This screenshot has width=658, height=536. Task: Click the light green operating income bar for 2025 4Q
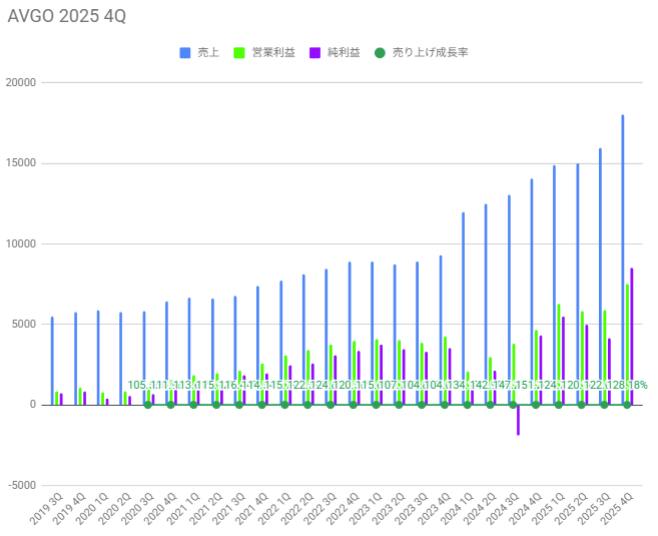(x=627, y=345)
